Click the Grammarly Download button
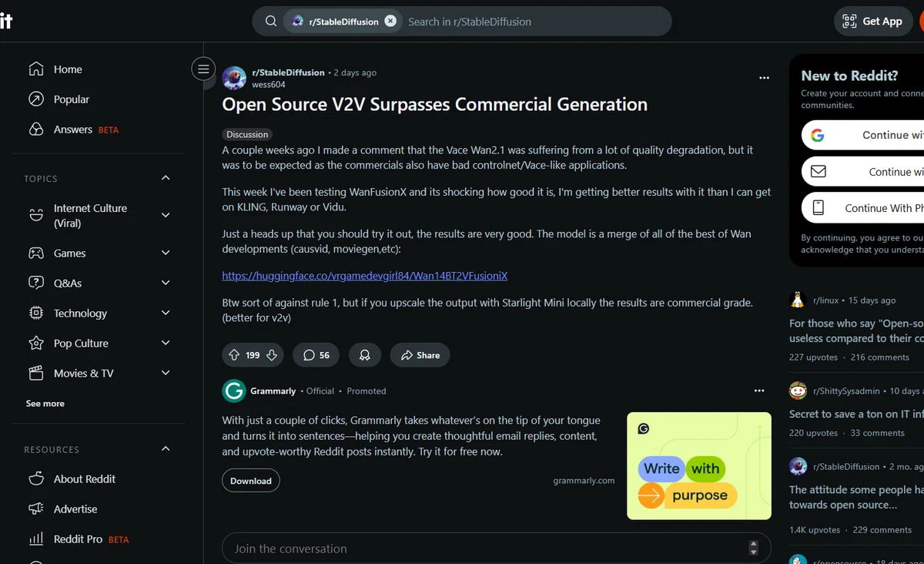This screenshot has width=924, height=564. tap(251, 481)
